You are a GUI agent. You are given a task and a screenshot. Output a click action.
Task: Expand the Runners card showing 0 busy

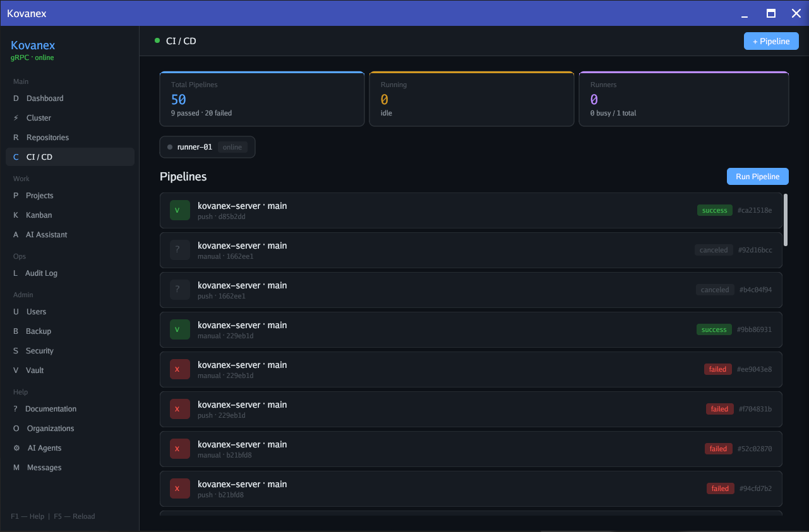pos(684,98)
